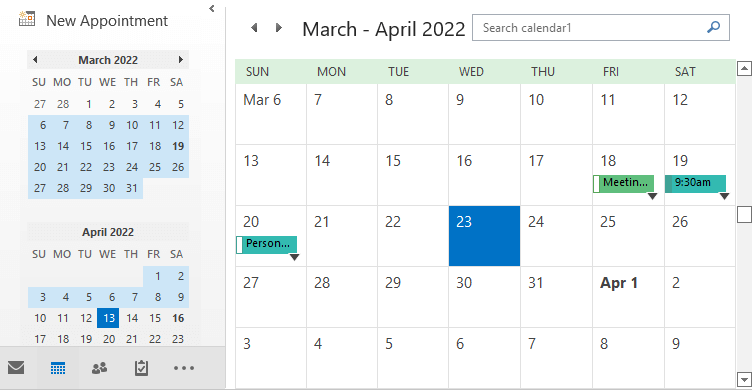Screen dimensions: 752x390
Task: Go to the next month range arrow
Action: coord(278,28)
